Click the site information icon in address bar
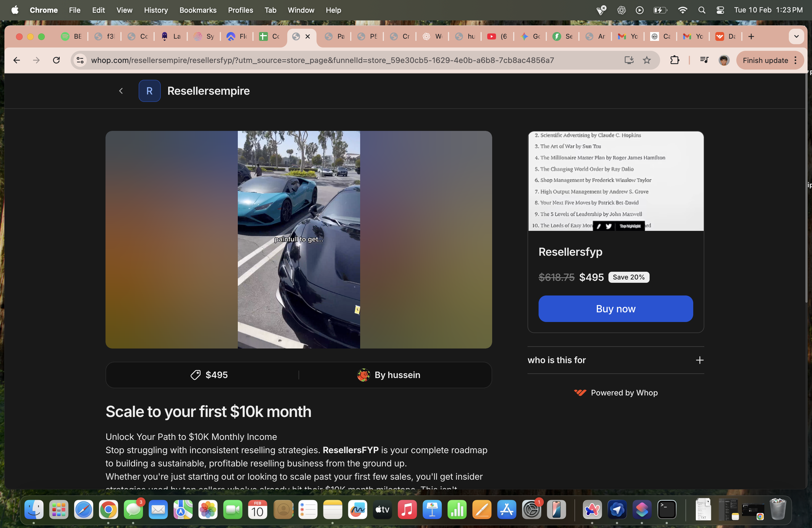The image size is (812, 528). coord(80,60)
